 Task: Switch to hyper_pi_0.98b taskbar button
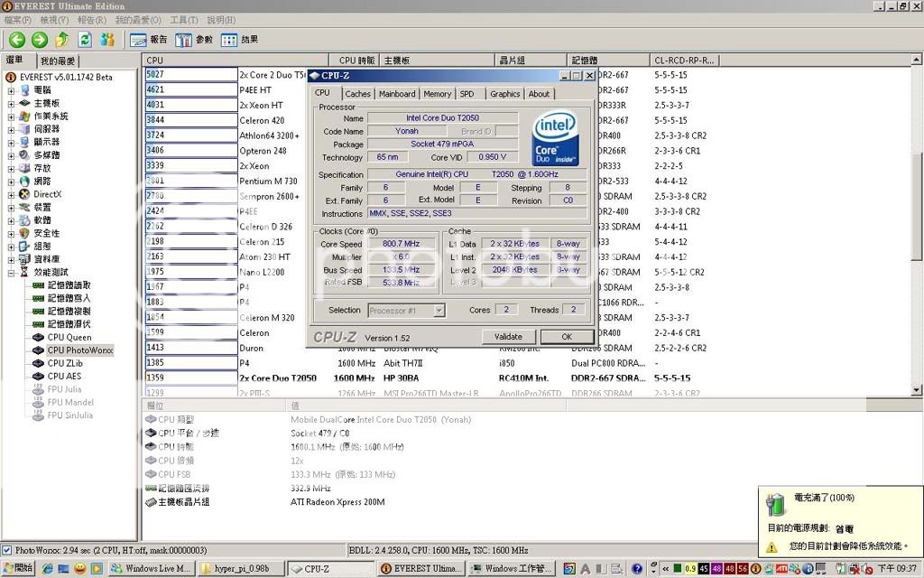(240, 569)
